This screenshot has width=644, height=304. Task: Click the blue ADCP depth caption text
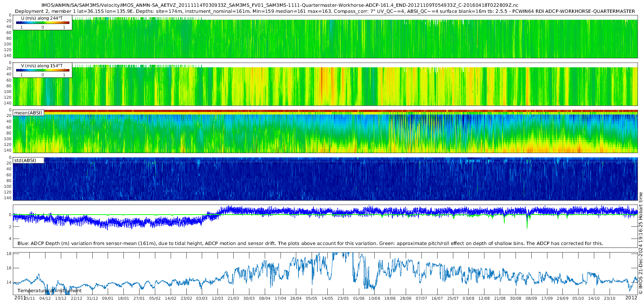(x=310, y=244)
